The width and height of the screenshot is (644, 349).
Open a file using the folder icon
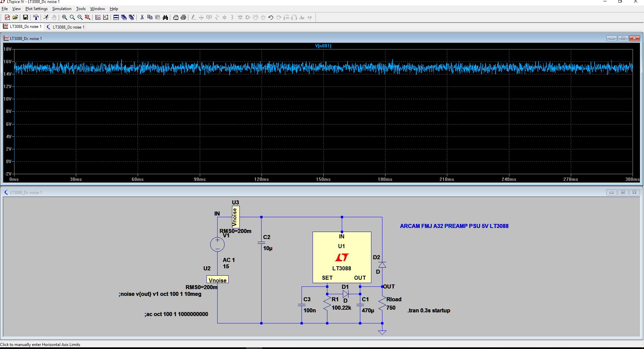coord(15,17)
